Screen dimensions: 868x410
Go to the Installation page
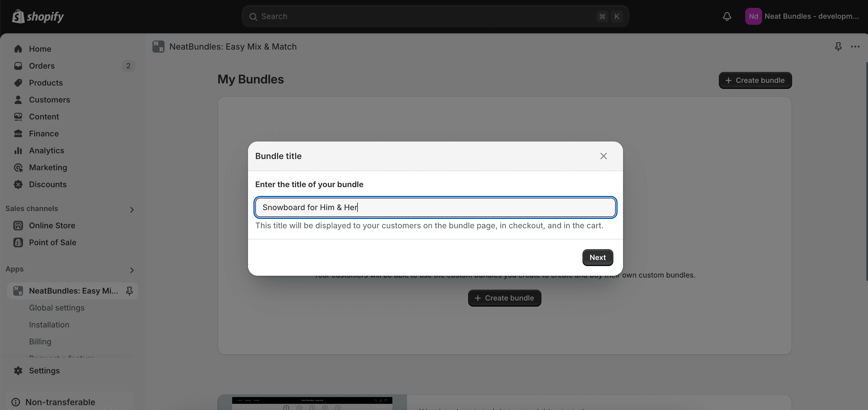click(49, 324)
